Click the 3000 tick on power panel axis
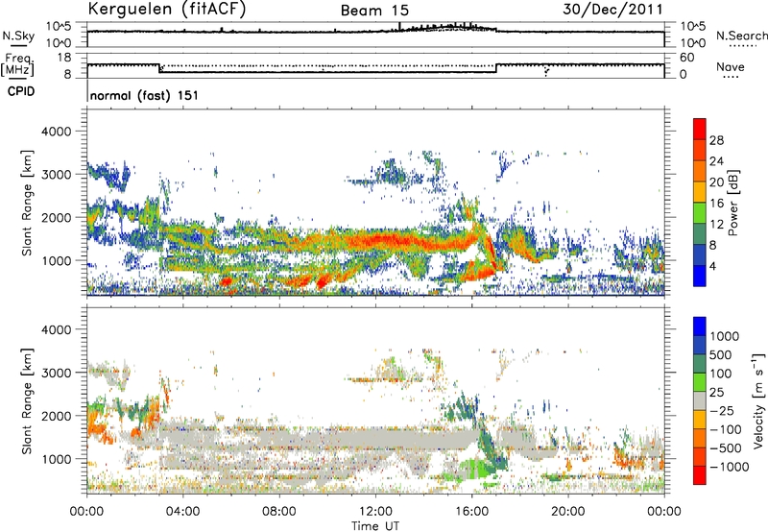768x532 pixels. click(56, 175)
